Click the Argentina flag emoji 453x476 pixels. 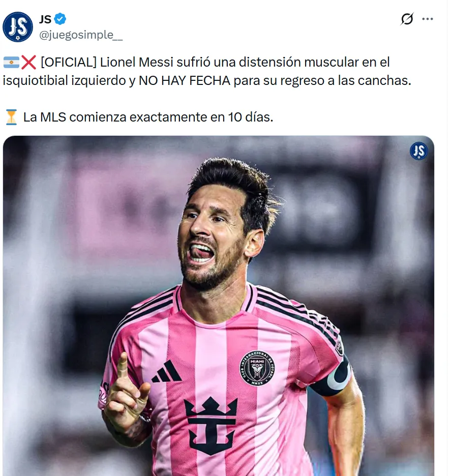coord(12,63)
